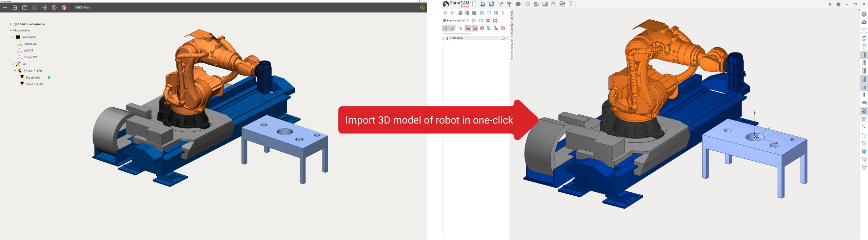Toggle the OP stop condition icon

coord(496,28)
